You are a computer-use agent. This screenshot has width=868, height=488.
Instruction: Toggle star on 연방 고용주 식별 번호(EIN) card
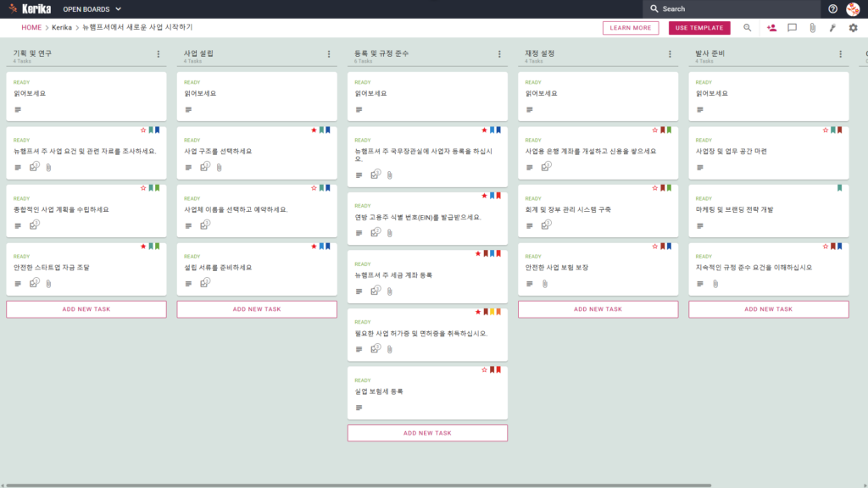484,196
